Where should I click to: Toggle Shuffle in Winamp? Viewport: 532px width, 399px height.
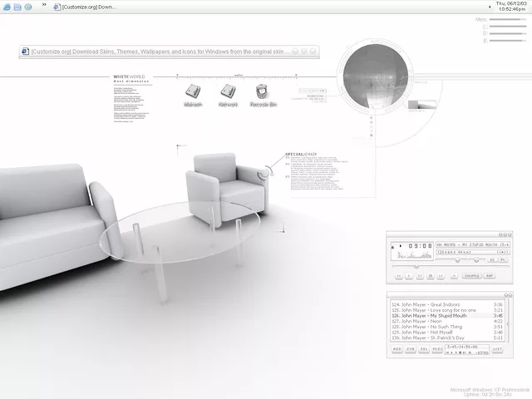tap(471, 276)
